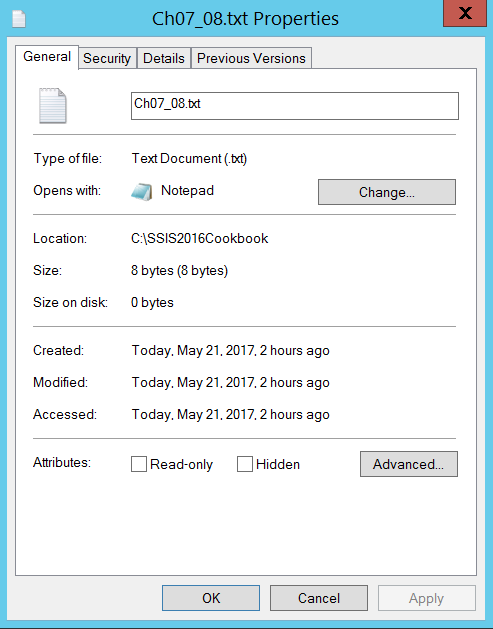Click the Cancel button
Viewport: 493px width, 629px height.
coord(319,598)
